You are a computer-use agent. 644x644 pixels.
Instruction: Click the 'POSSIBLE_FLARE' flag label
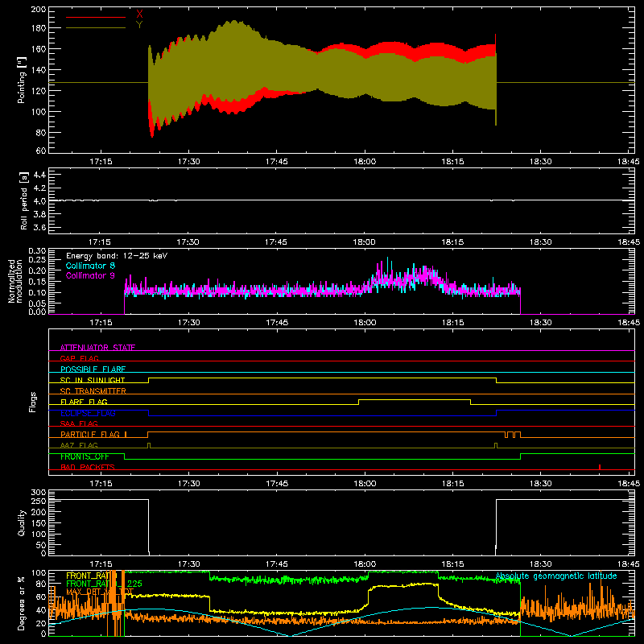93,369
